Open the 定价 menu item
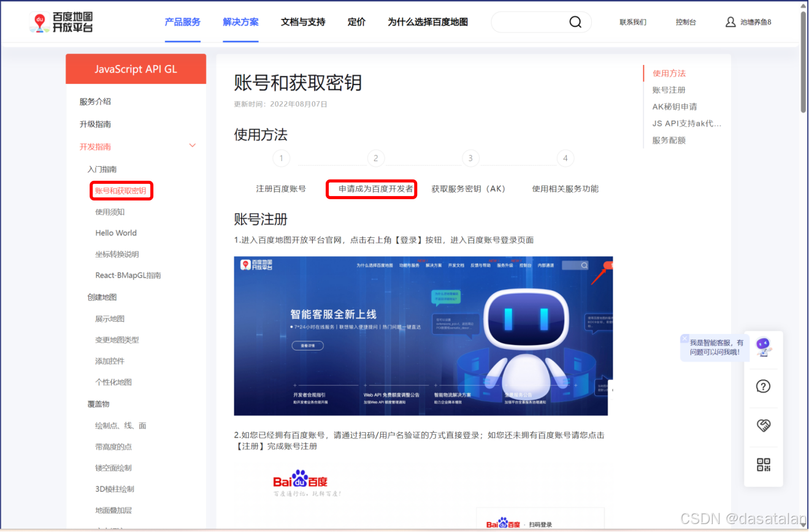Viewport: 809px width, 532px height. 356,22
